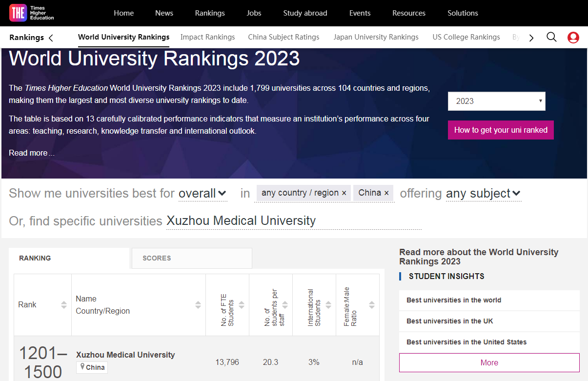The image size is (588, 381).
Task: Sort by Female:Male Ratio column
Action: pyautogui.click(x=372, y=305)
